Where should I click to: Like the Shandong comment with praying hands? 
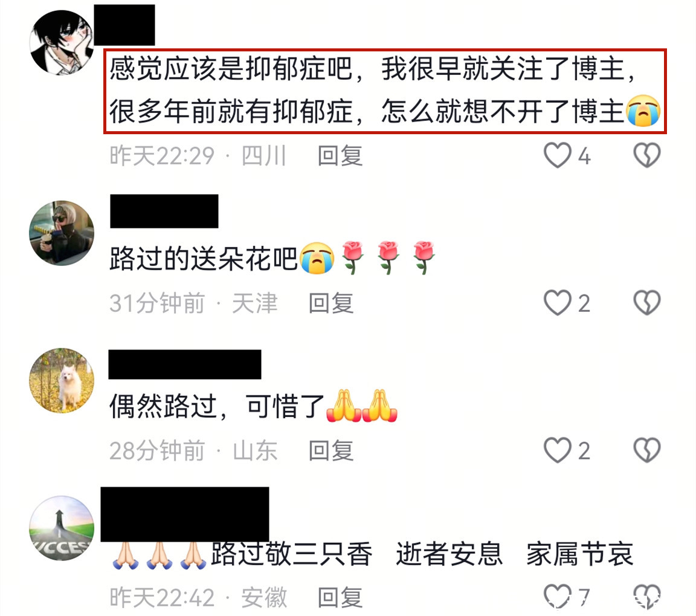point(558,450)
